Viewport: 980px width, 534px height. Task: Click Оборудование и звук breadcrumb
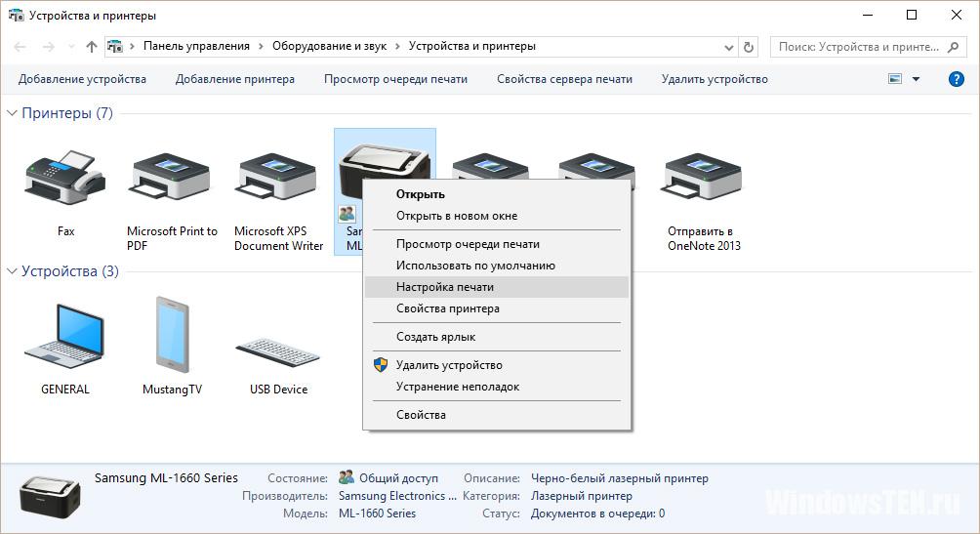[x=329, y=46]
